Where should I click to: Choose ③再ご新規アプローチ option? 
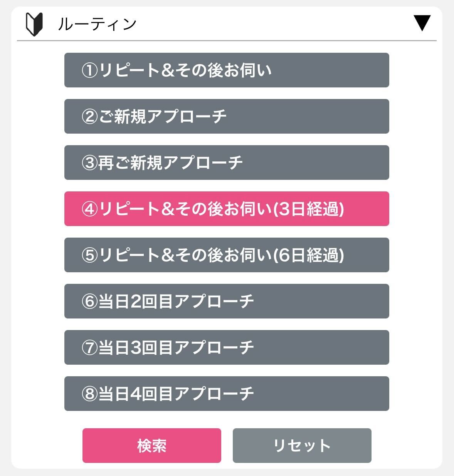[x=227, y=163]
